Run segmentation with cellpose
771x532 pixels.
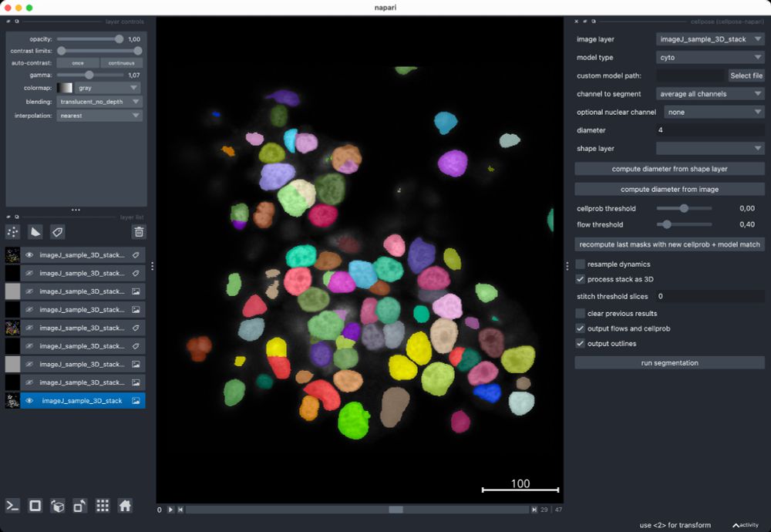click(669, 362)
